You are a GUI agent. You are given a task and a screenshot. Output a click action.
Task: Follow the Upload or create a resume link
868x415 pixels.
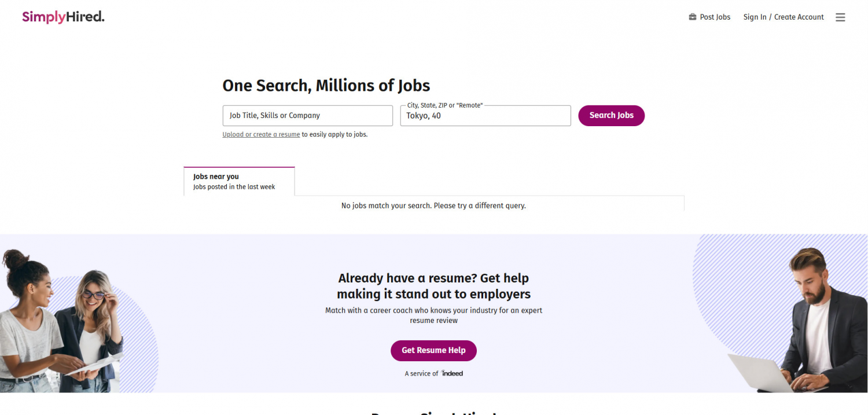(x=261, y=134)
